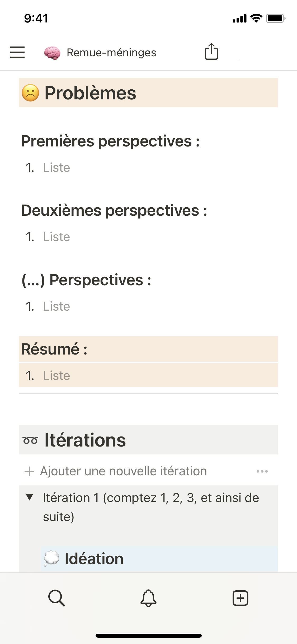Tap the share icon

point(211,52)
